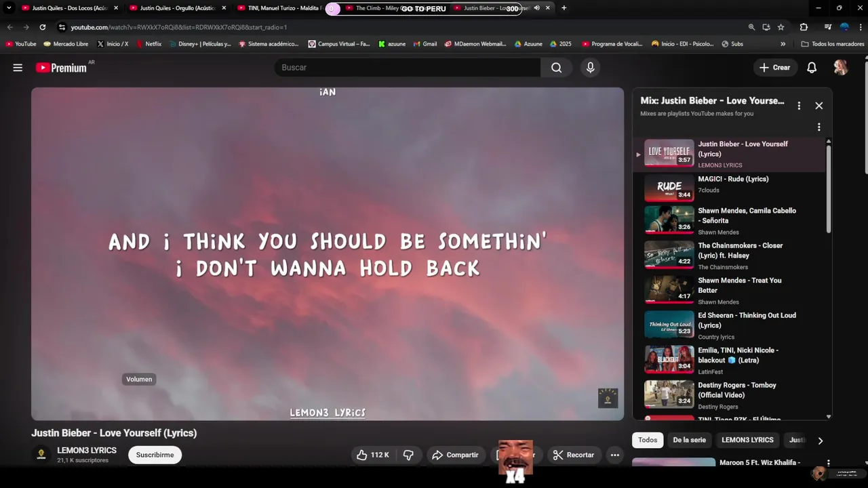Start voice search with microphone icon

(x=590, y=68)
